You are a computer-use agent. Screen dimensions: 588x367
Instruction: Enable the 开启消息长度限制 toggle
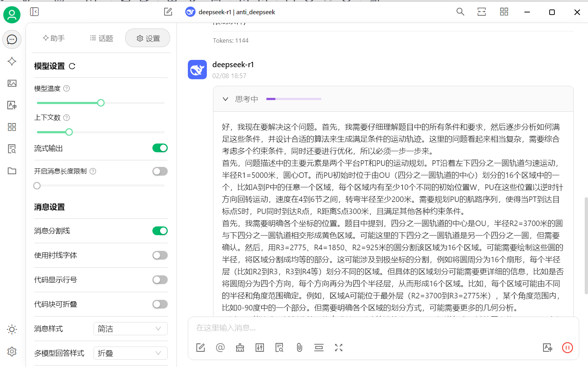[160, 171]
